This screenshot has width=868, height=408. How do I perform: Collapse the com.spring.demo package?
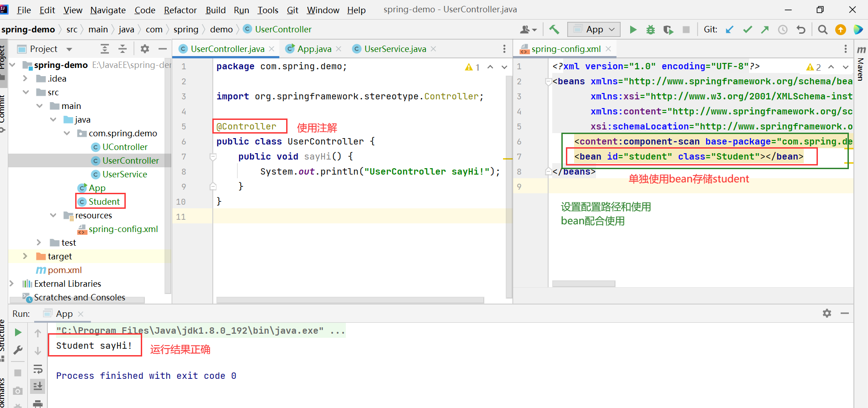pyautogui.click(x=67, y=133)
